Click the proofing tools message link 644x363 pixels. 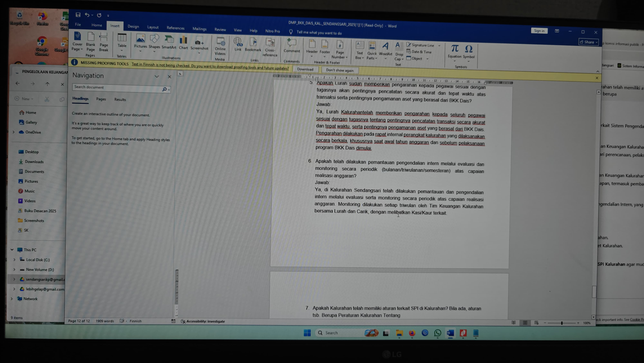click(x=210, y=66)
